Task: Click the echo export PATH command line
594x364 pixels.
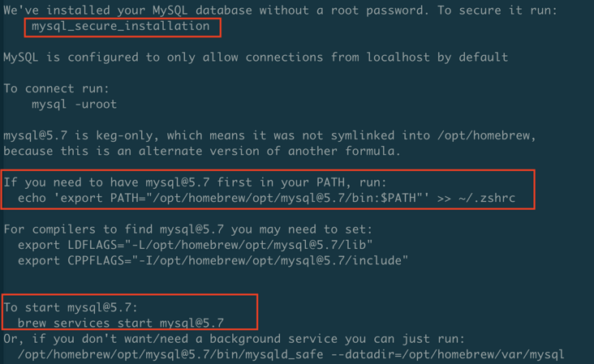Action: click(266, 197)
